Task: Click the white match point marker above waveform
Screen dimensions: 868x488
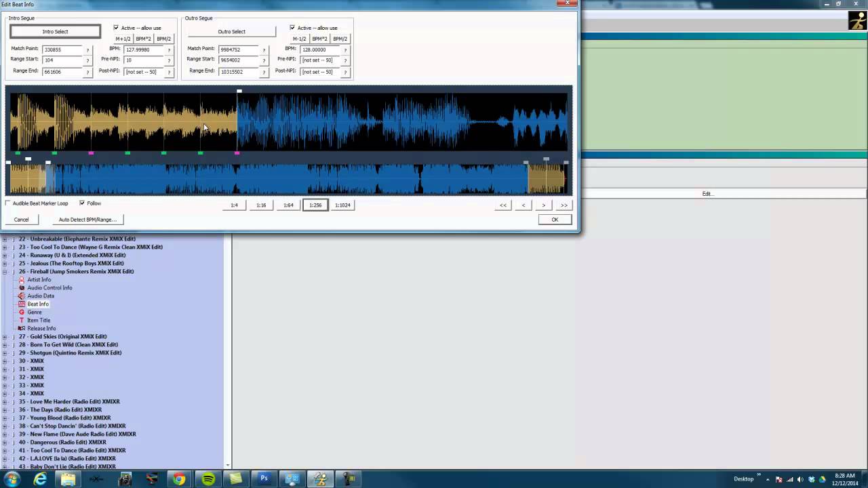Action: coord(239,91)
